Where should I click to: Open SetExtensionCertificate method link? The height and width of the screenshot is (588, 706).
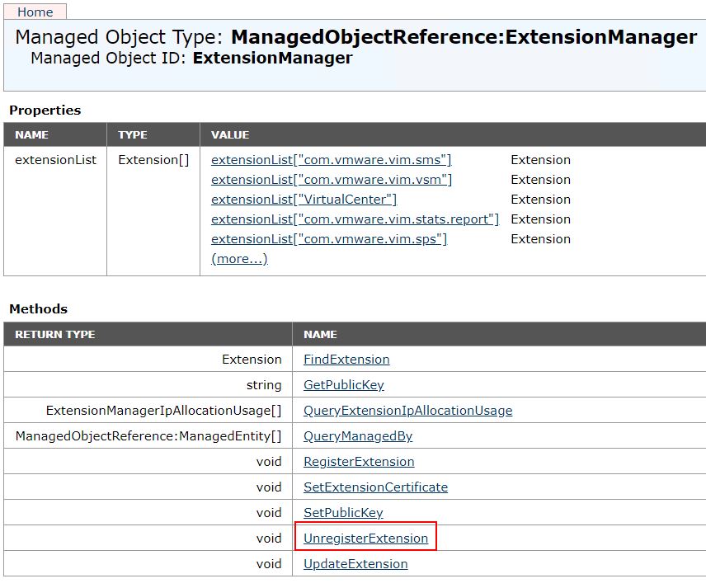pyautogui.click(x=375, y=487)
